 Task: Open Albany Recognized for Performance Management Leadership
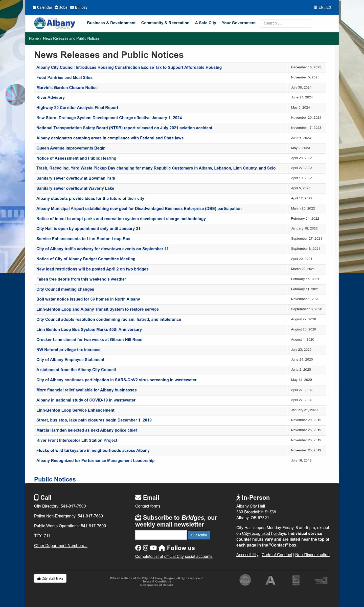95,461
